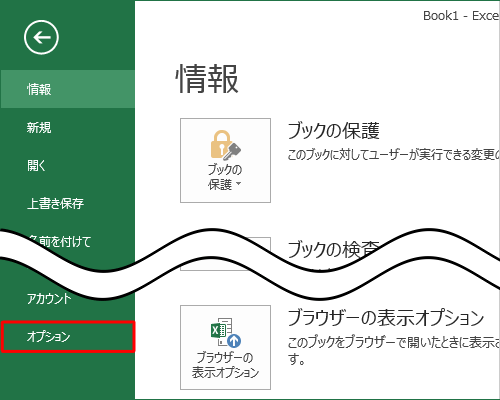Select the 情報 menu item
Image resolution: width=500 pixels, height=400 pixels.
pos(67,89)
